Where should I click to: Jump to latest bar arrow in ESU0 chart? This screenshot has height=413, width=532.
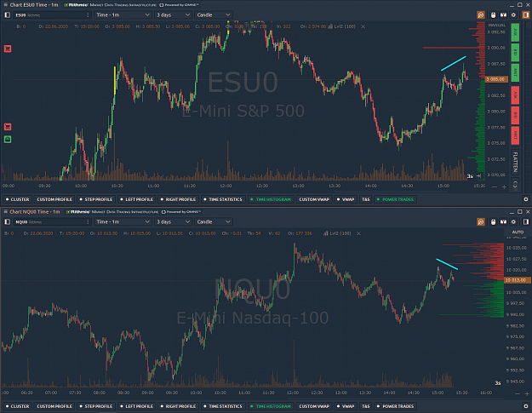tap(478, 175)
